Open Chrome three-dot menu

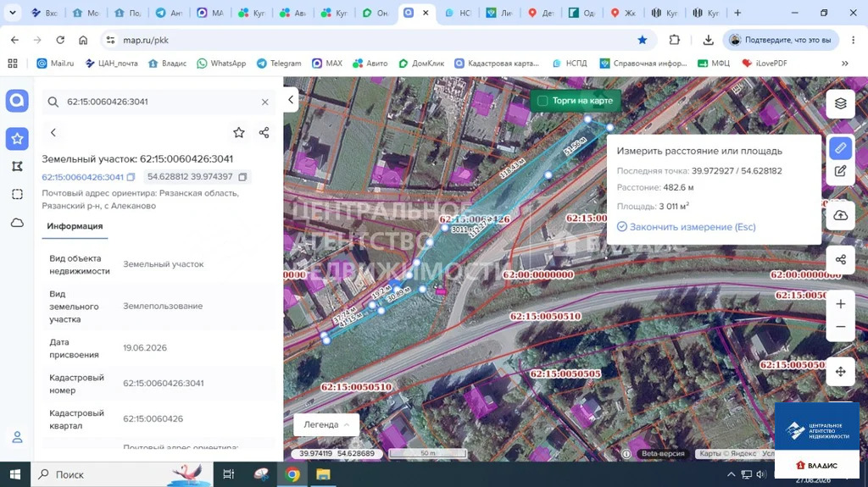pyautogui.click(x=853, y=40)
